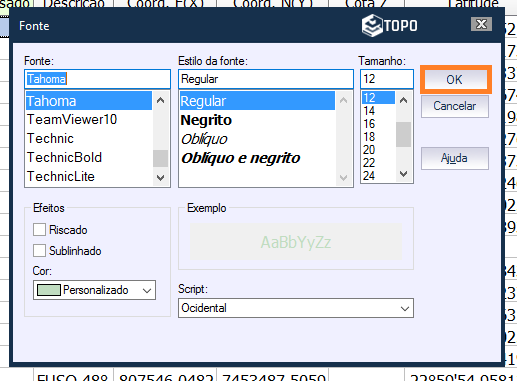Viewport: 517px width, 381px height.
Task: Select TeamViewer10 font from list
Action: pos(89,119)
